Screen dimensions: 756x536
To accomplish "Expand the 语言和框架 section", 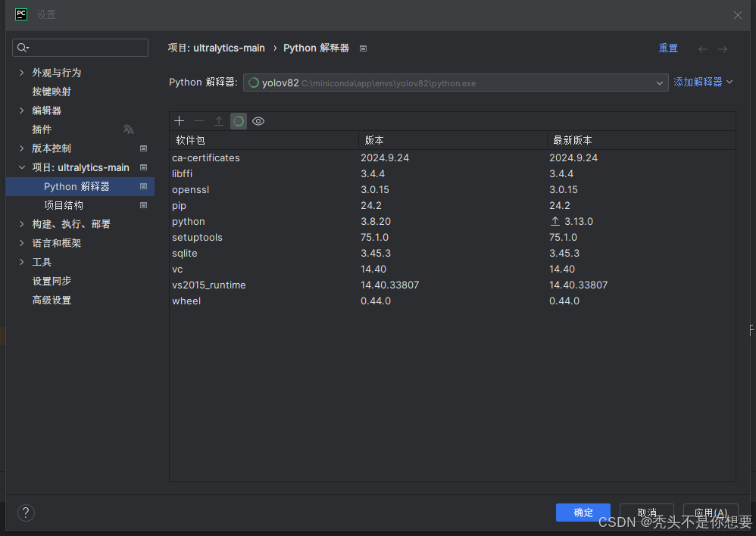I will click(21, 243).
